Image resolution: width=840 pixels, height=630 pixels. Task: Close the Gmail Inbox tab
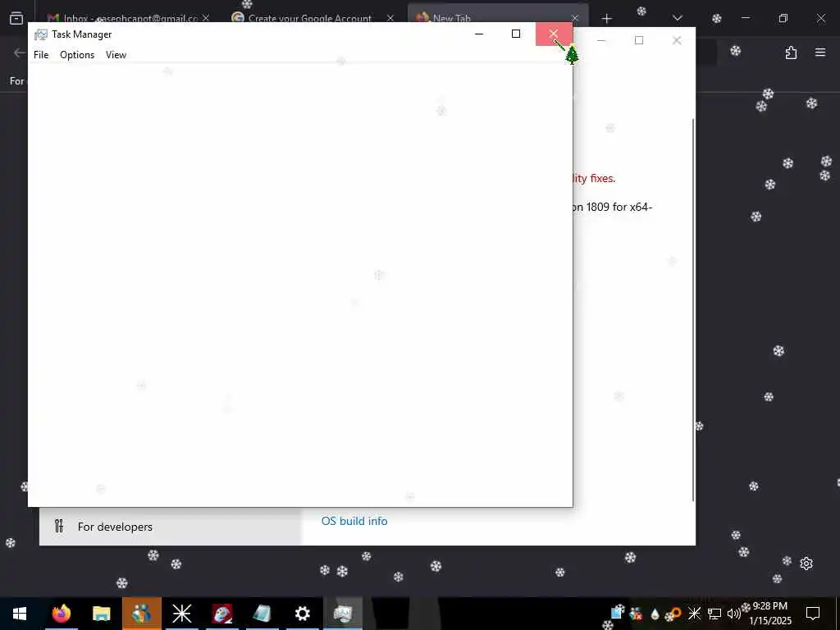click(206, 18)
